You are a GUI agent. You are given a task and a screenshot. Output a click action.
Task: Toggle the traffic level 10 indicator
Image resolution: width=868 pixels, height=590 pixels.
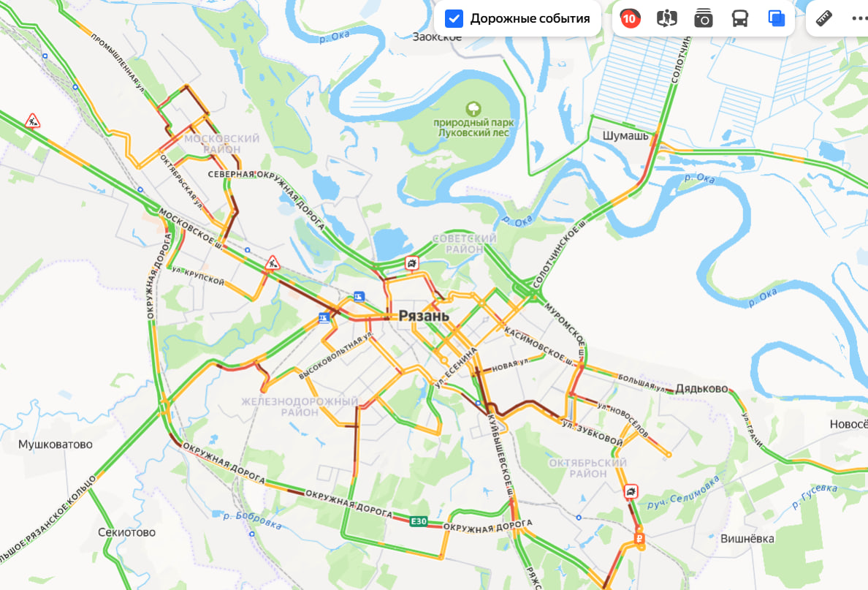tap(629, 19)
